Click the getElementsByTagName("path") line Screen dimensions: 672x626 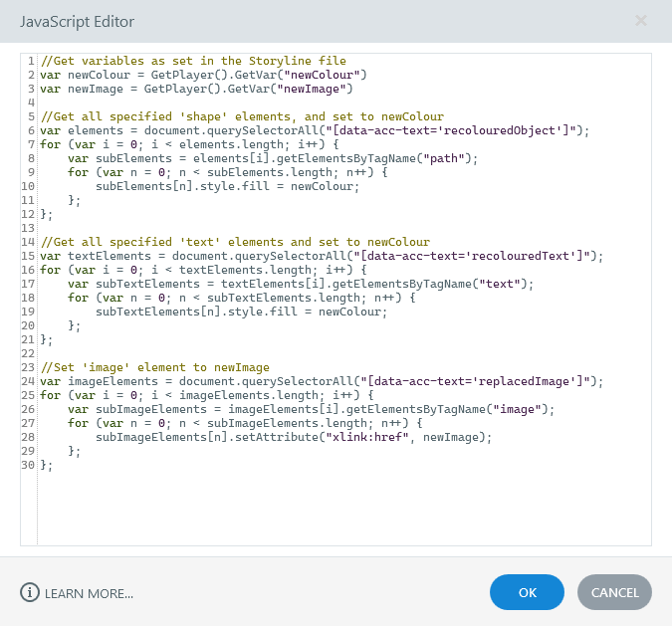click(273, 158)
